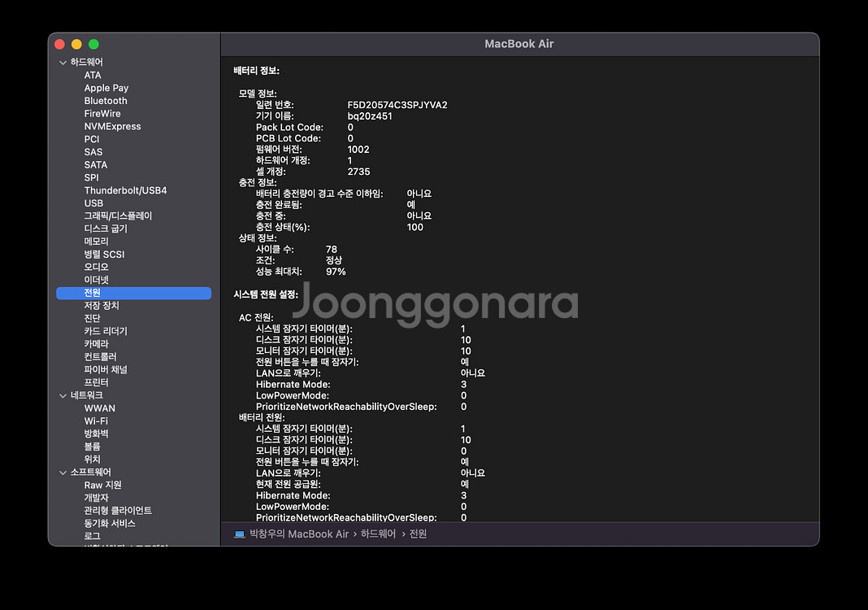Click the highlighted 전원 sidebar row
This screenshot has height=610, width=868.
(x=133, y=293)
